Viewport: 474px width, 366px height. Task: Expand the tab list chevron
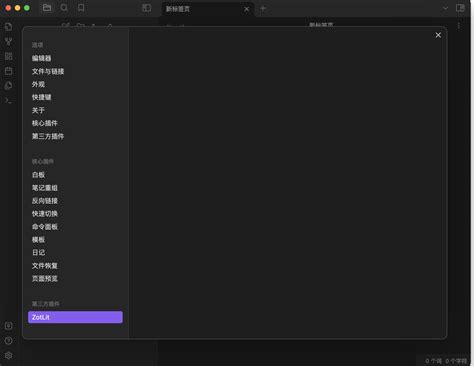(445, 8)
